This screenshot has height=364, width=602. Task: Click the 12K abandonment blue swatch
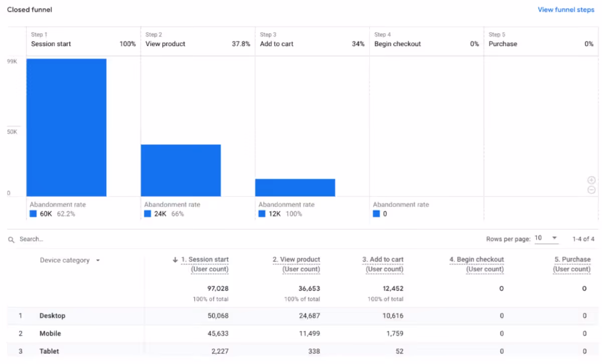pyautogui.click(x=262, y=214)
